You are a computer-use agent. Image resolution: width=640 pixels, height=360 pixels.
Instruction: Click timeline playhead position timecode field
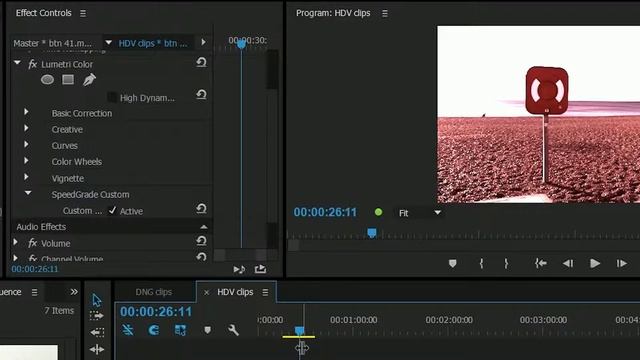pyautogui.click(x=156, y=312)
